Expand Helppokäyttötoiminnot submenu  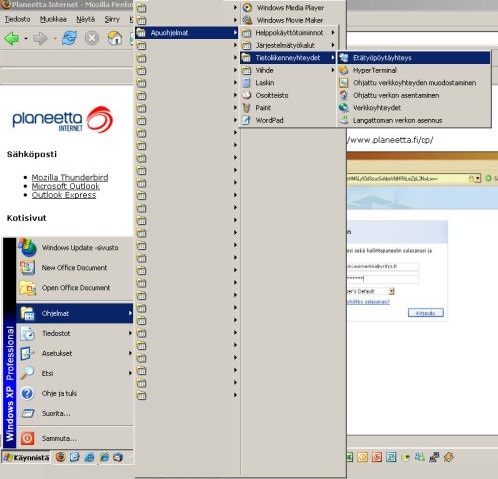pyautogui.click(x=288, y=33)
